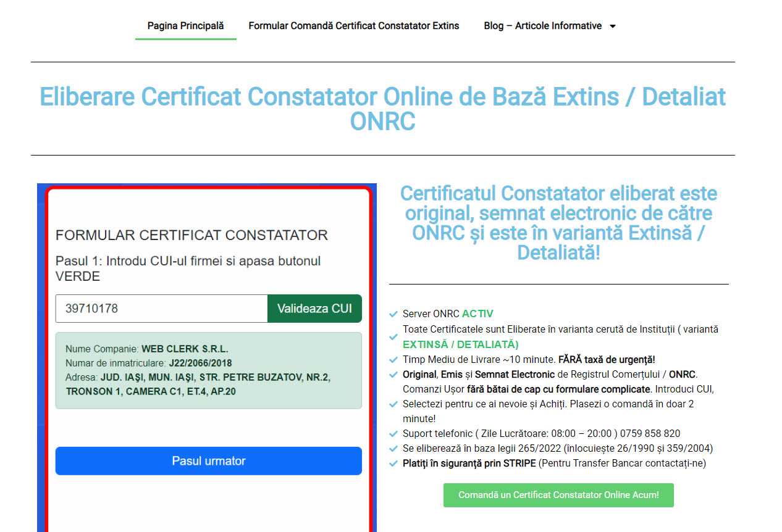Expand the Blog menu chevron arrow
The height and width of the screenshot is (532, 782).
612,26
